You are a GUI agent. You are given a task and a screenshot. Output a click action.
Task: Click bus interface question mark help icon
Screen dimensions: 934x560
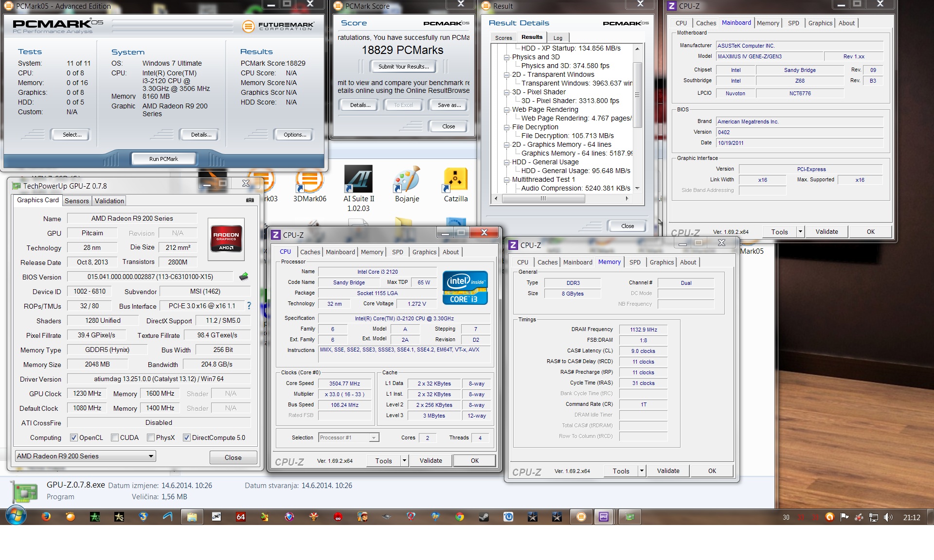249,306
